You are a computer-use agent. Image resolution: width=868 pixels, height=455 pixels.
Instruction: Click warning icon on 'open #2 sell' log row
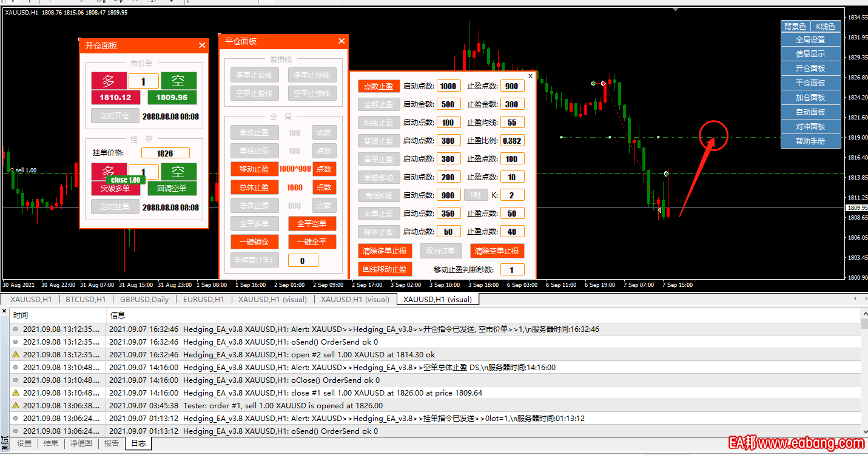tap(16, 355)
